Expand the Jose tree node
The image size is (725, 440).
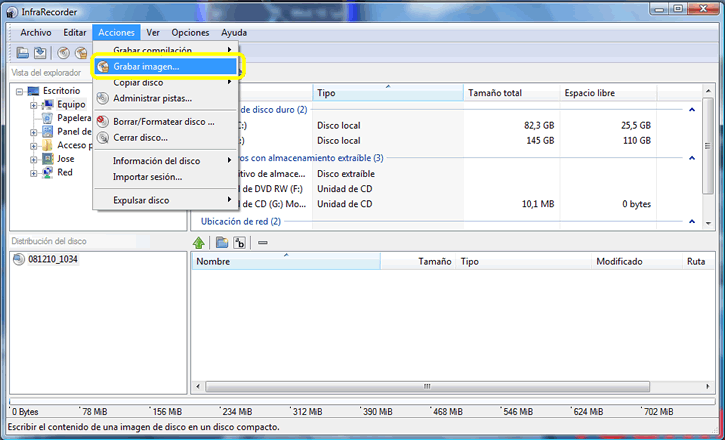pyautogui.click(x=33, y=159)
